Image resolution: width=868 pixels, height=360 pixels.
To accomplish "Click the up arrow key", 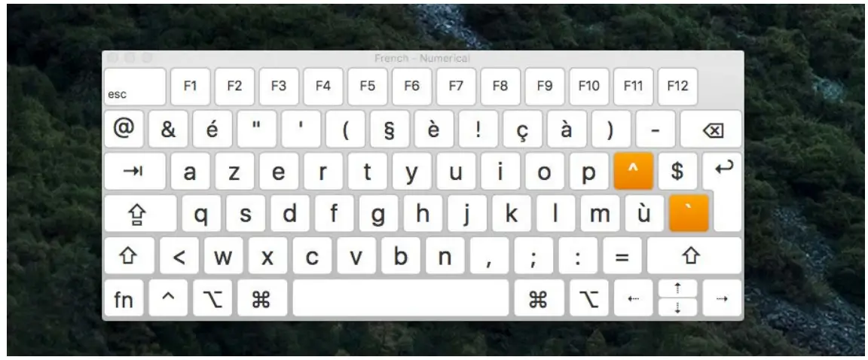I will (677, 288).
